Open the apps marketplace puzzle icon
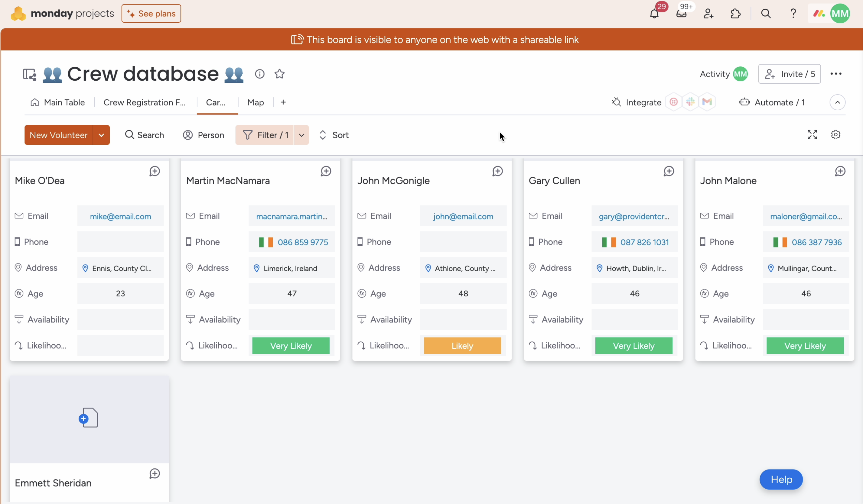The height and width of the screenshot is (504, 863). (x=735, y=14)
